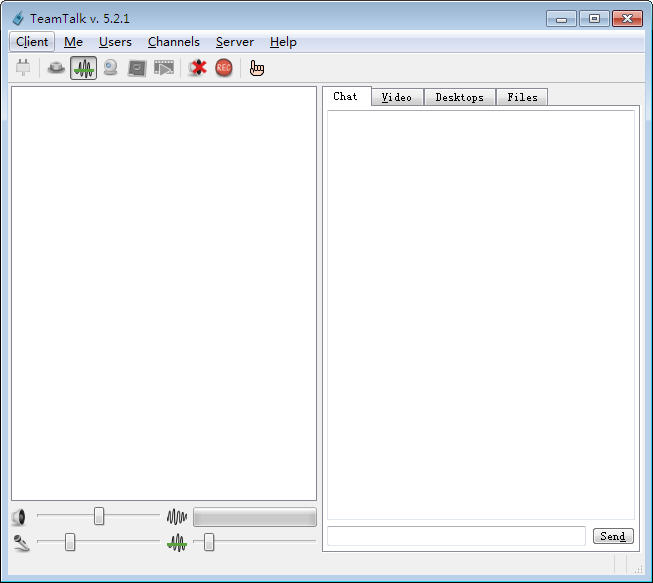The width and height of the screenshot is (653, 583).
Task: Click the desktop sharing monitor icon
Action: point(137,68)
